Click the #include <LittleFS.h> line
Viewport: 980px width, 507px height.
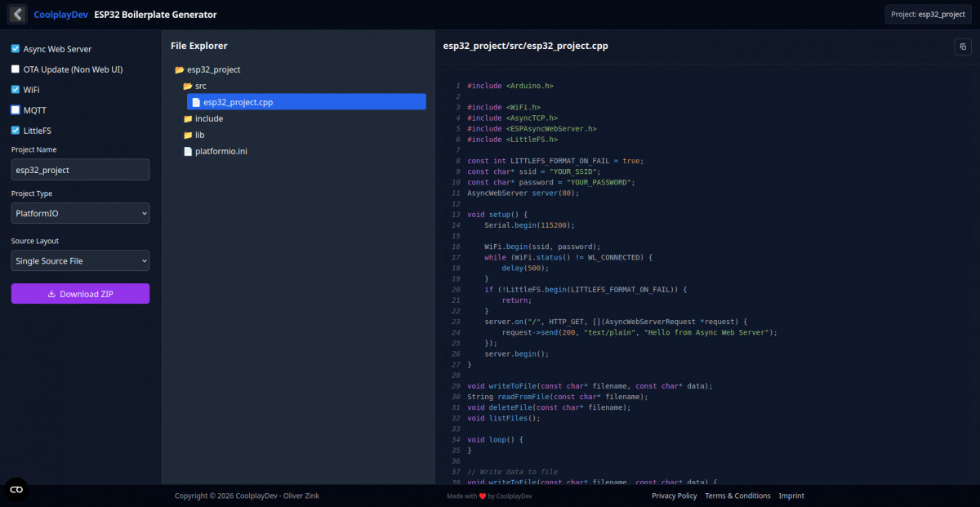[513, 140]
